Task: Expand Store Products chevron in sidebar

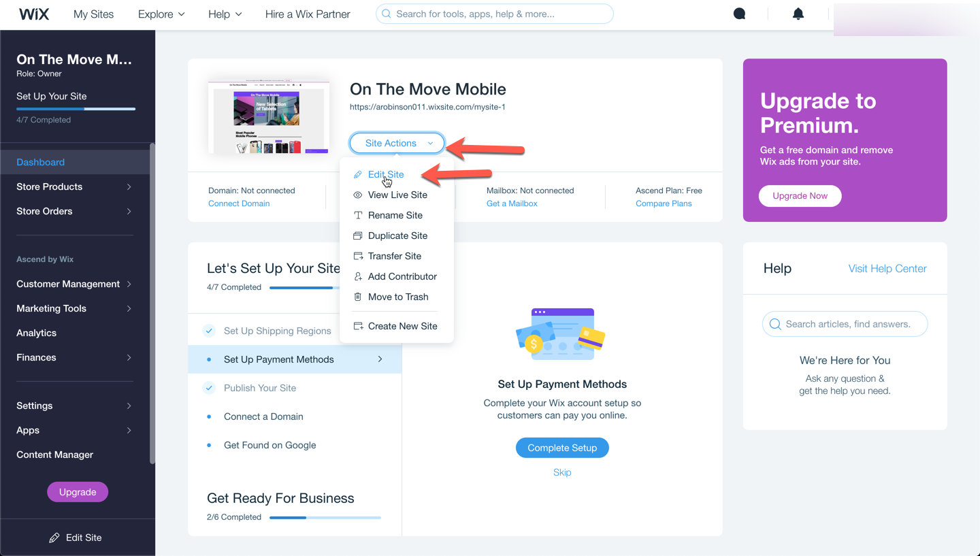Action: tap(129, 187)
